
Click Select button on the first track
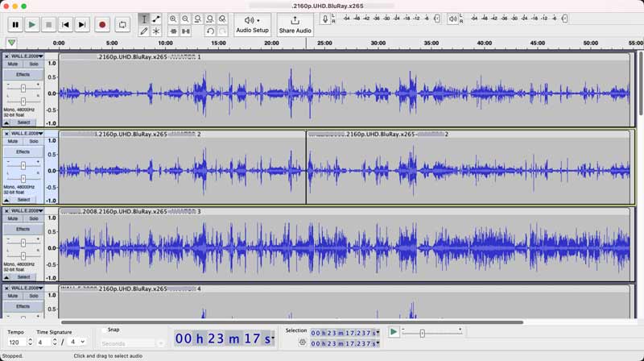[24, 122]
